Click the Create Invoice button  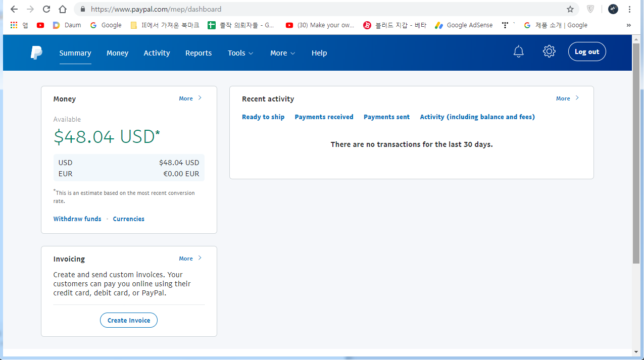coord(129,320)
